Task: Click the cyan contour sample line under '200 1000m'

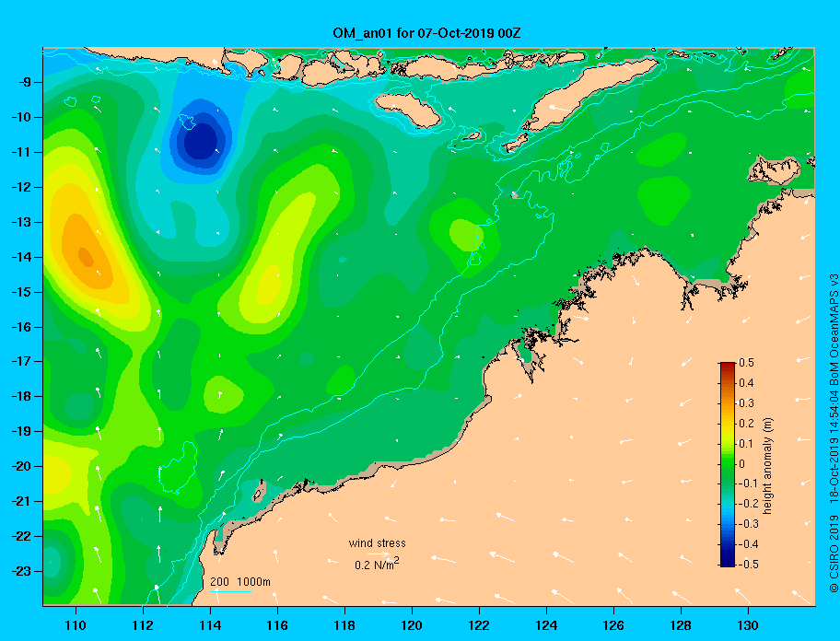Action: (231, 591)
